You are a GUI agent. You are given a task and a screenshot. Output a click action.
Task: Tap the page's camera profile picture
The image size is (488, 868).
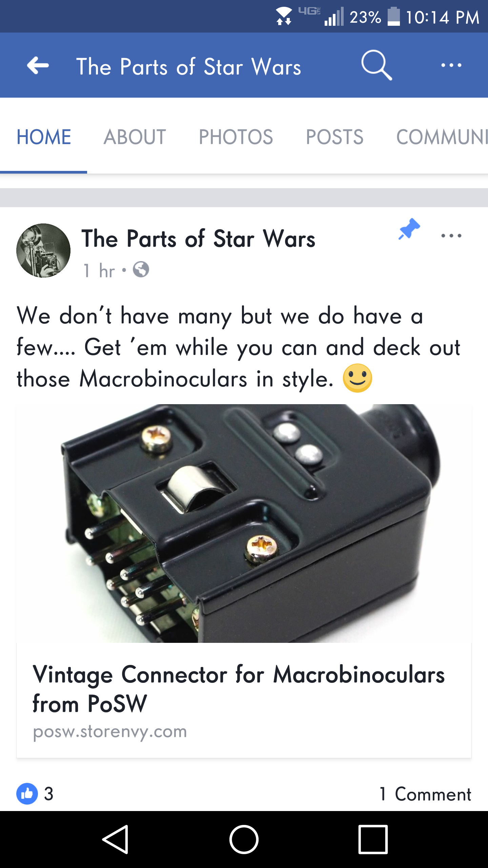(x=43, y=251)
